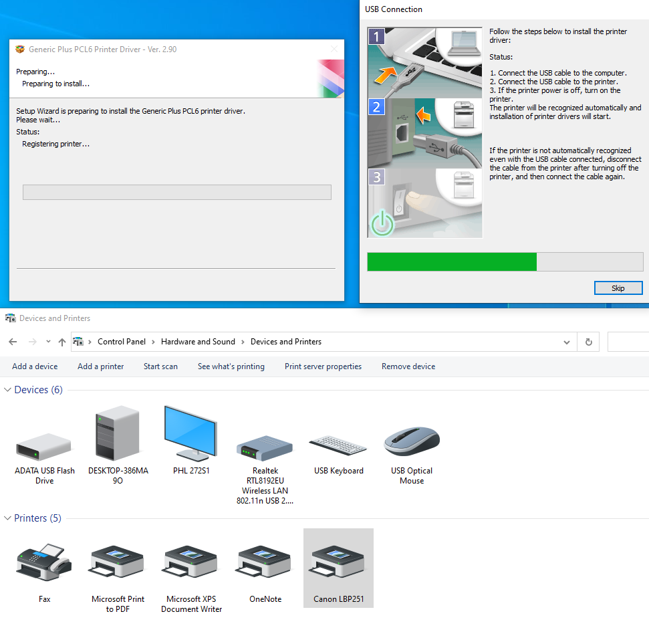649x644 pixels.
Task: Collapse the Printers section
Action: click(7, 518)
